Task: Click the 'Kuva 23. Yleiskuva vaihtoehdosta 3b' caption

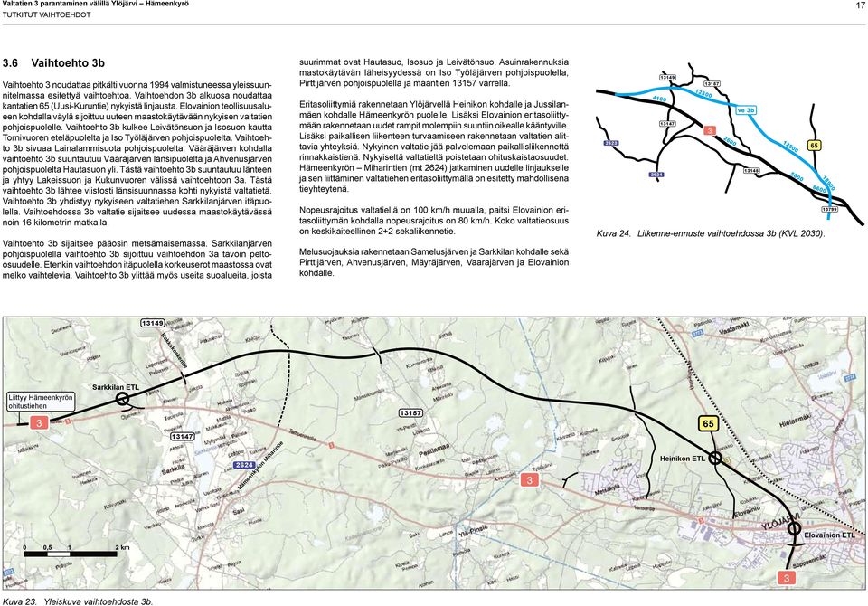Action: (x=78, y=601)
